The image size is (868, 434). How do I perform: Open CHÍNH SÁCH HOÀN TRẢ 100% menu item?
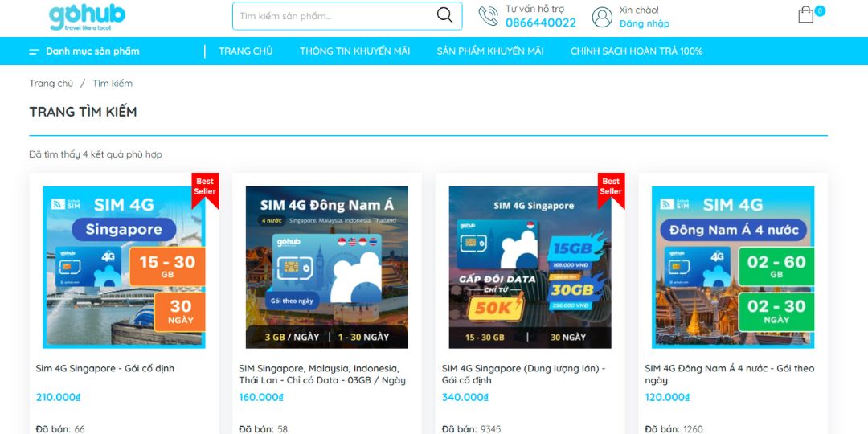[637, 51]
